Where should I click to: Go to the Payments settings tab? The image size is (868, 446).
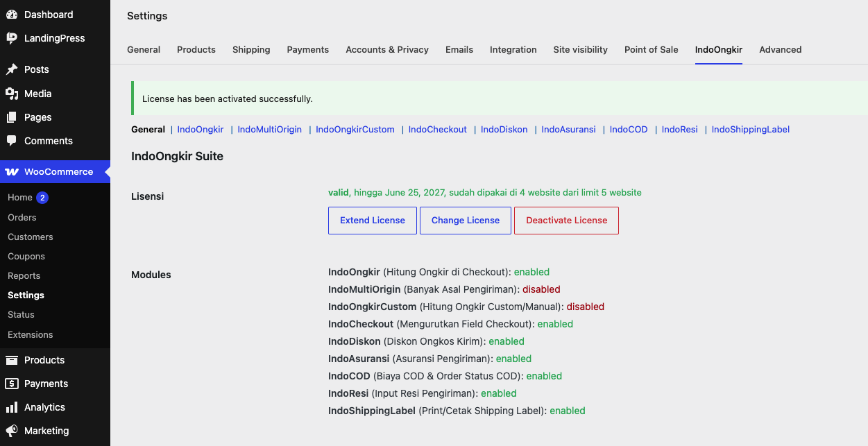point(308,49)
